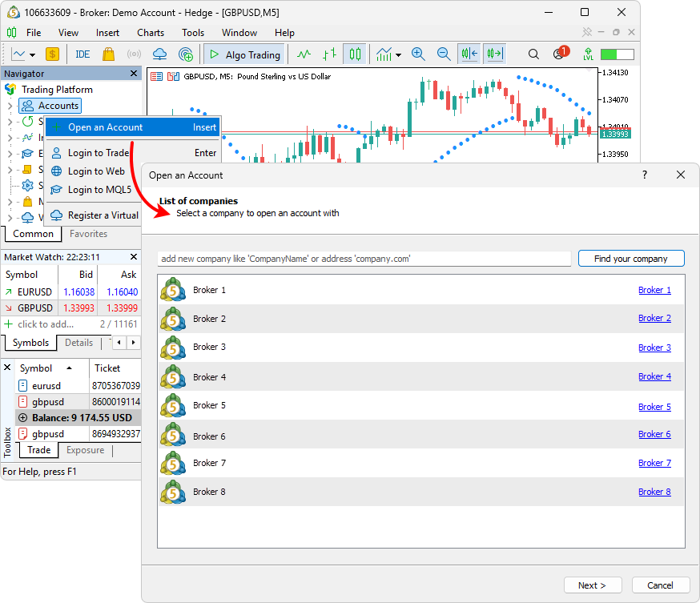This screenshot has height=603, width=700.
Task: Click the Find your company button
Action: (x=631, y=259)
